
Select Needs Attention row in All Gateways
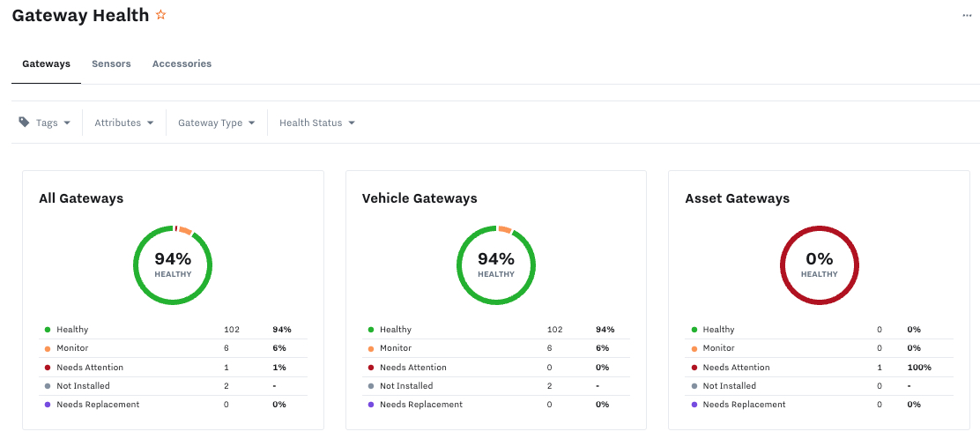(x=173, y=367)
